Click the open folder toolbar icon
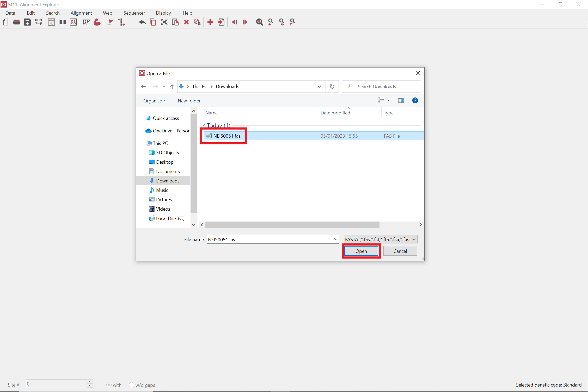Image resolution: width=588 pixels, height=392 pixels. point(16,22)
